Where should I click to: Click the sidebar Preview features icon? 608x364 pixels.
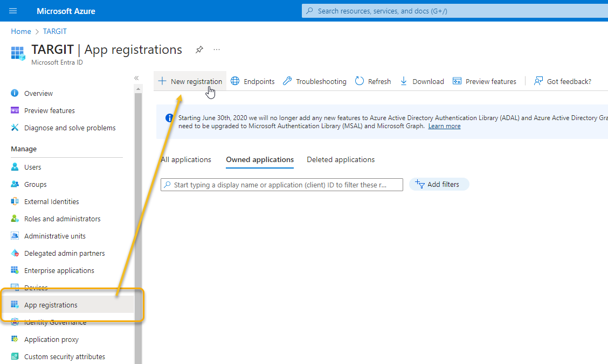click(15, 110)
